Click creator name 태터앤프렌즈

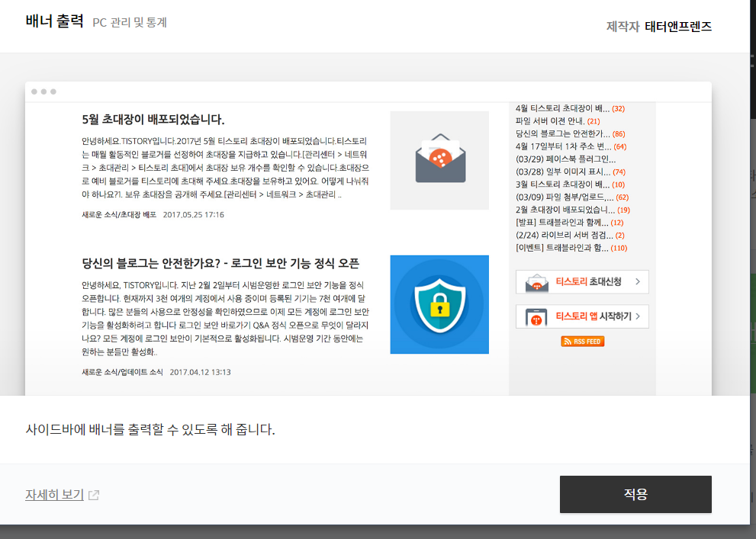[x=678, y=26]
